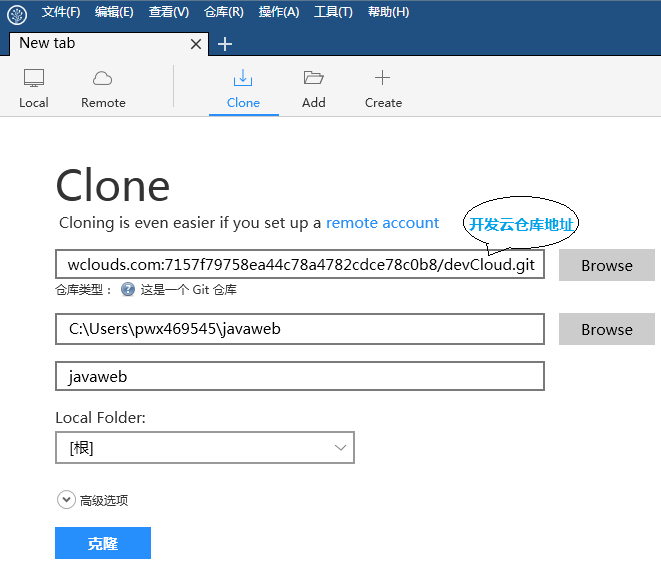Open the 工具(T) menu
This screenshot has height=565, width=661.
tap(333, 12)
